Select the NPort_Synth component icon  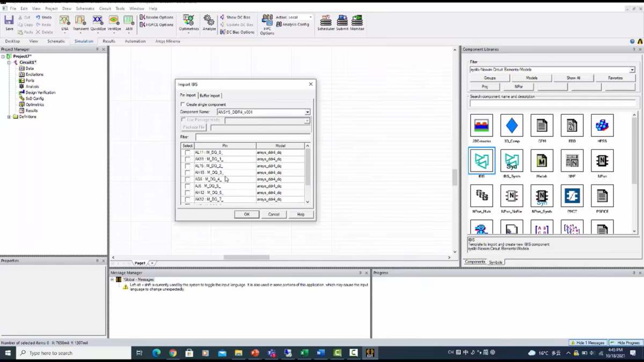click(541, 196)
